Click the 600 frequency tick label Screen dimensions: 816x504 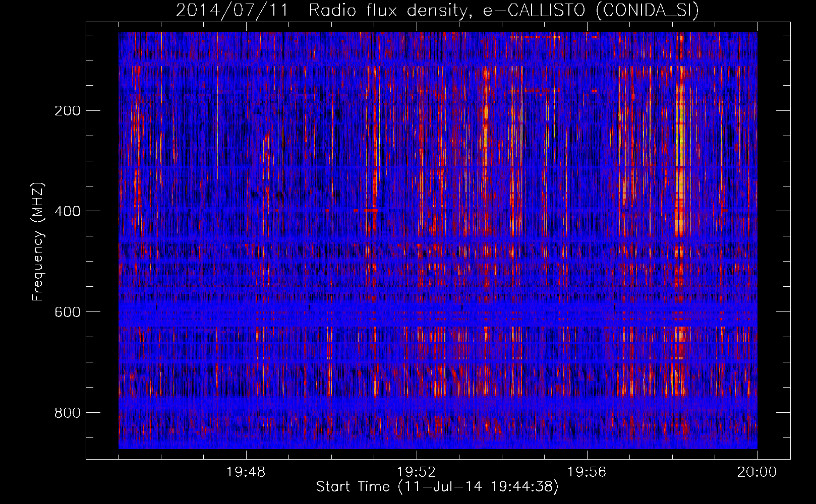(x=68, y=312)
